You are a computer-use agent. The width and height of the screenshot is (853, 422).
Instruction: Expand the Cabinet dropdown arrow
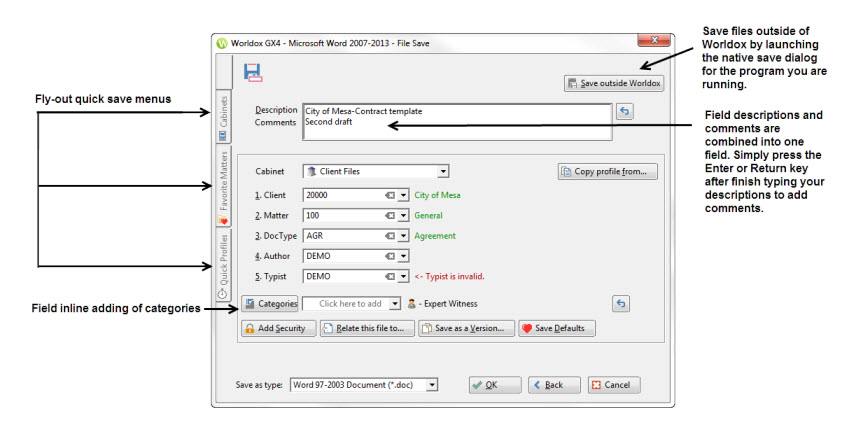[443, 172]
